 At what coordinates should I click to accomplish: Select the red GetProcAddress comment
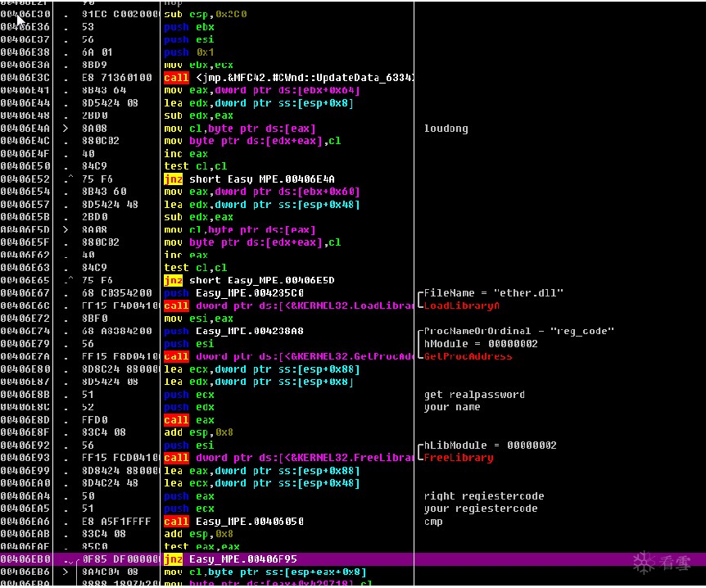pyautogui.click(x=468, y=356)
